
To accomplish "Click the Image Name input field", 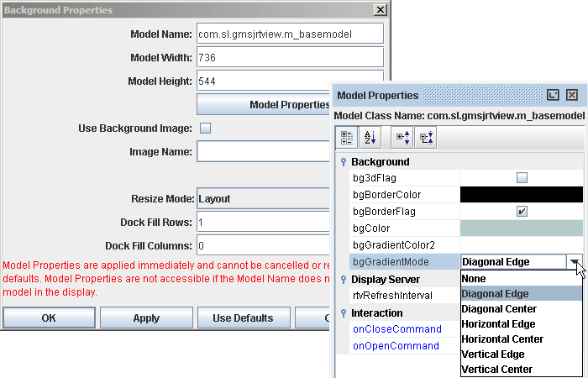I will [263, 151].
